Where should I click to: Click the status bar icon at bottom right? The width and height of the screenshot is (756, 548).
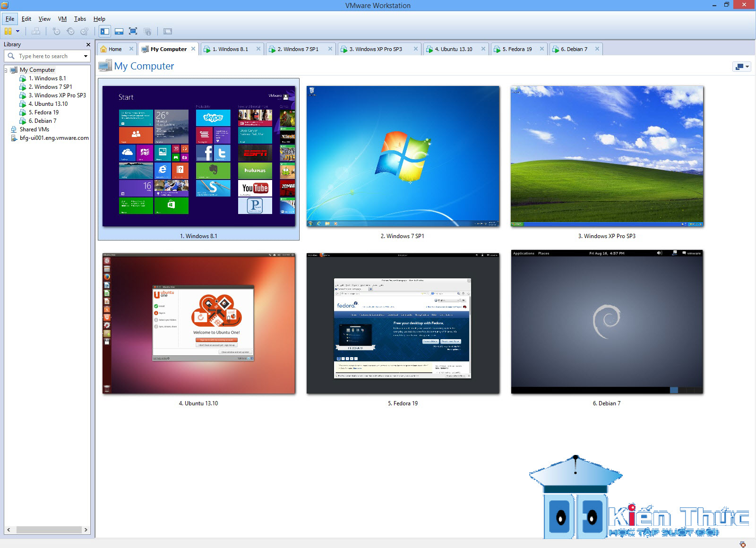[743, 544]
